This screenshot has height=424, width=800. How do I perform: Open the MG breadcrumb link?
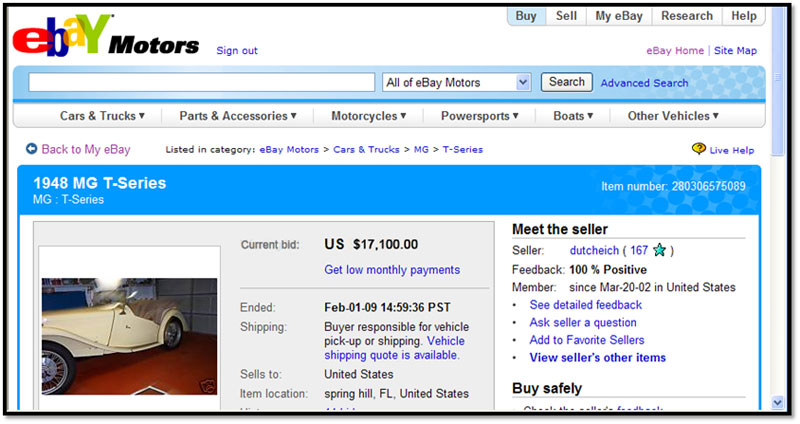[421, 149]
